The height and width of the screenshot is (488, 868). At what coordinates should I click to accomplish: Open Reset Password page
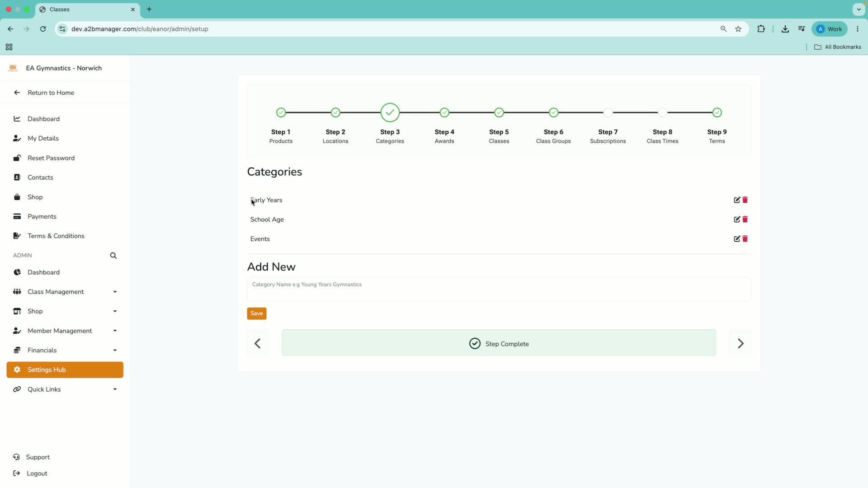[51, 158]
